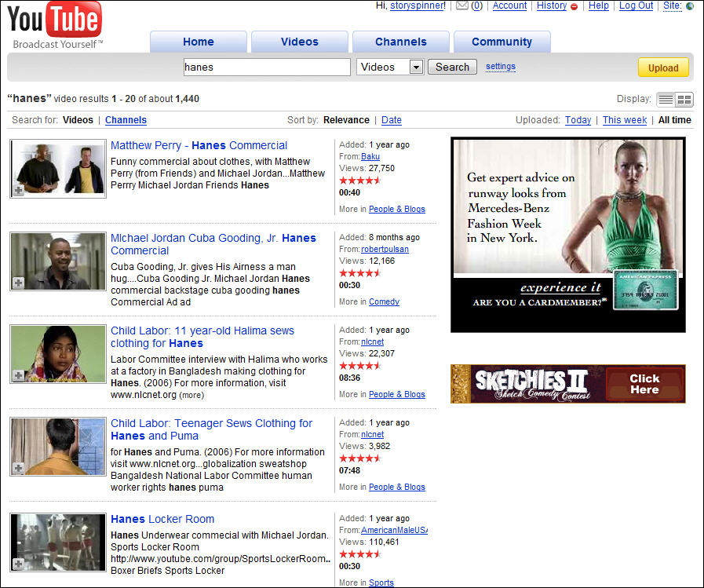704x588 pixels.
Task: Open Hanes Locker Room video title
Action: [162, 519]
